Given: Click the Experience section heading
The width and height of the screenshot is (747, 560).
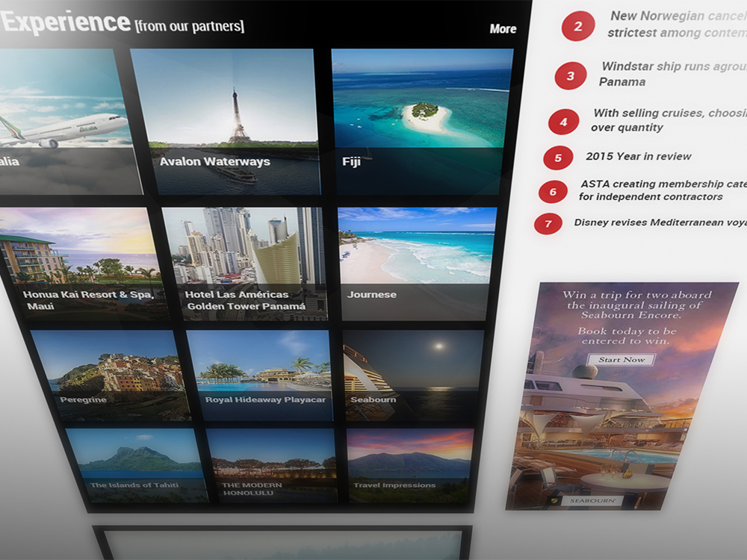Looking at the screenshot, I should tap(66, 22).
